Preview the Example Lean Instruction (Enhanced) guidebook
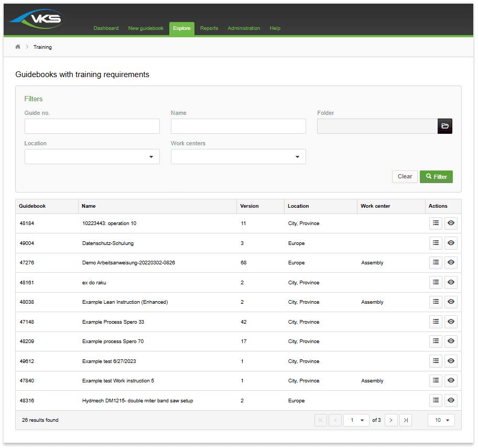Screen dimensions: 478x448 tap(451, 302)
